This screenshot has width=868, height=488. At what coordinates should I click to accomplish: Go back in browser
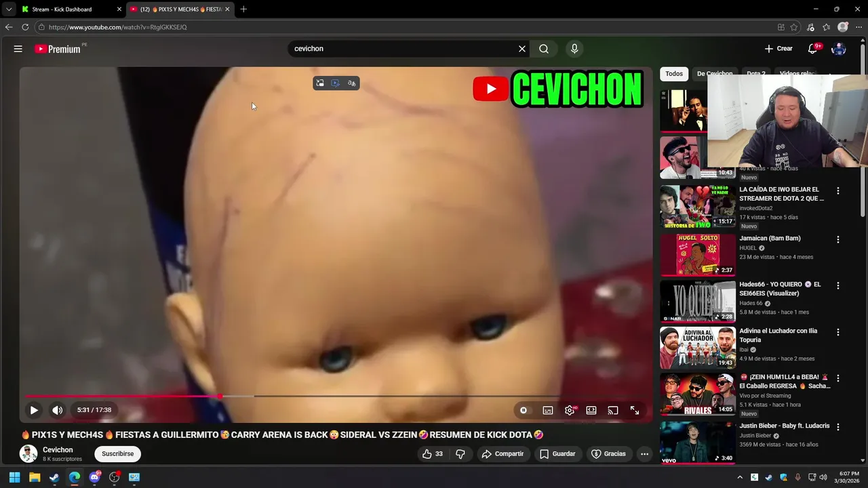(9, 27)
